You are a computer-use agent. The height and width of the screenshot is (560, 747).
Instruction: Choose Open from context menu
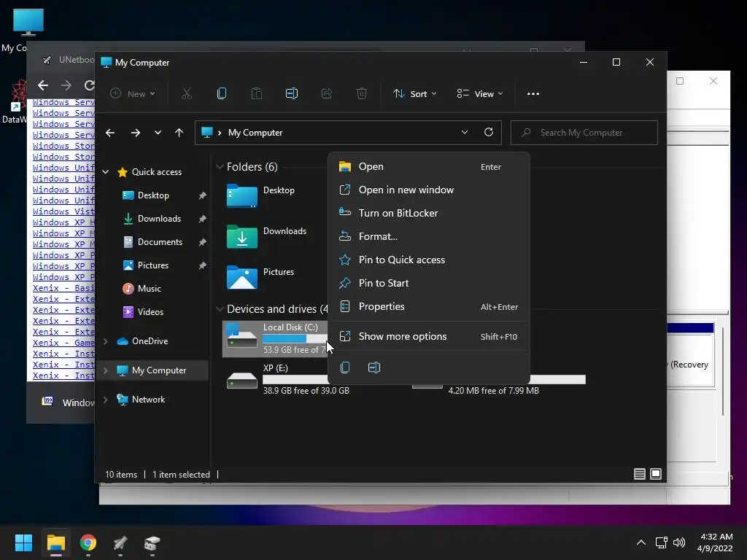(429, 167)
